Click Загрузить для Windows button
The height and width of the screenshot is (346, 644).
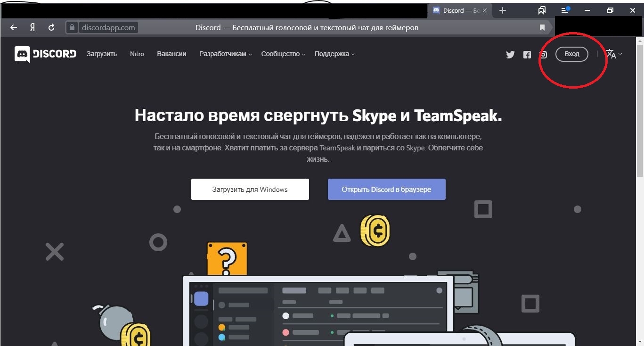(250, 189)
